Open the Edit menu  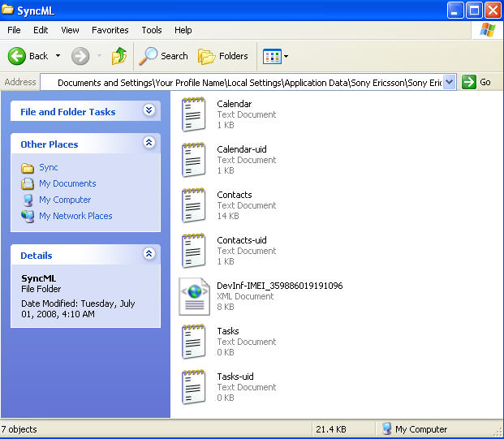(x=41, y=30)
